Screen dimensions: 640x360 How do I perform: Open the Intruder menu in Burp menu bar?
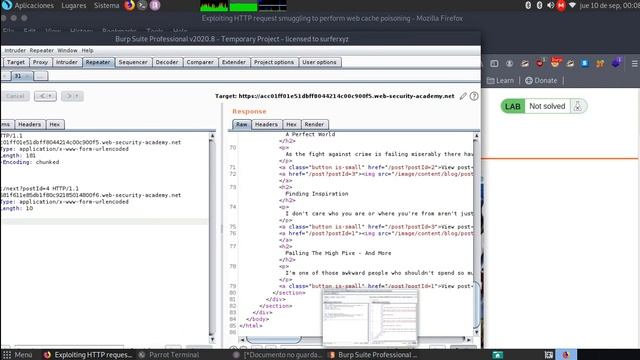(x=15, y=51)
